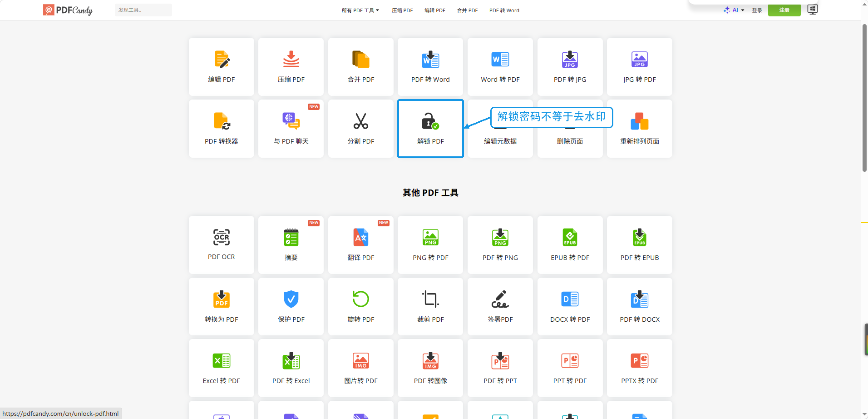Open the PPTX 转 PDF tool icon
Image resolution: width=868 pixels, height=419 pixels.
640,361
